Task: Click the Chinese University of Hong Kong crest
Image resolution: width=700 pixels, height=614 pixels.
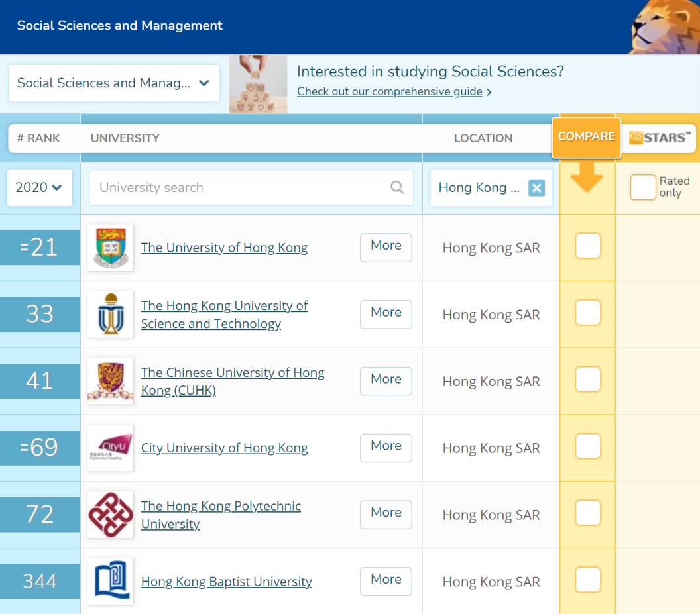Action: (x=110, y=381)
